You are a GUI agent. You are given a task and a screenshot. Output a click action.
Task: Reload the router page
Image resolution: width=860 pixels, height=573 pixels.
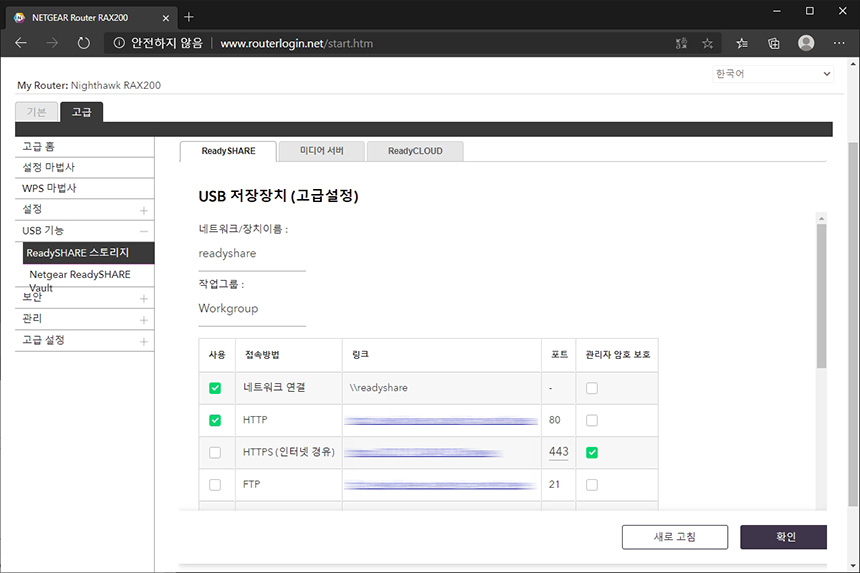(83, 43)
